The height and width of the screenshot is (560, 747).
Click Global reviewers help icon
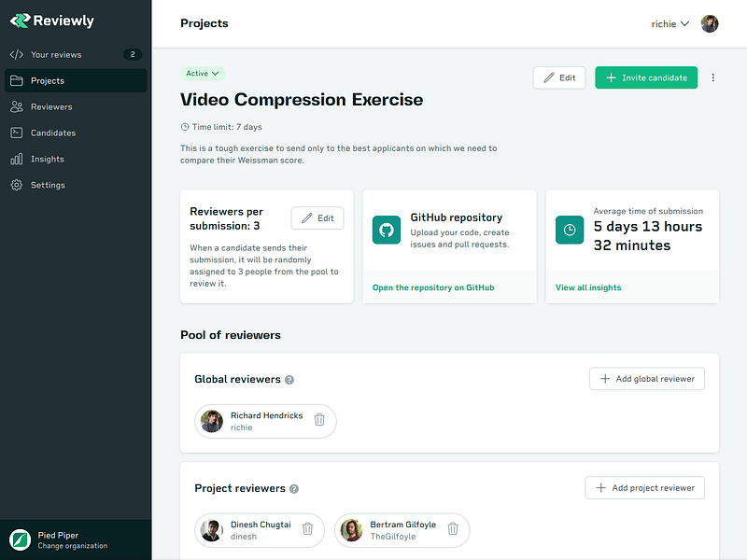(x=289, y=380)
